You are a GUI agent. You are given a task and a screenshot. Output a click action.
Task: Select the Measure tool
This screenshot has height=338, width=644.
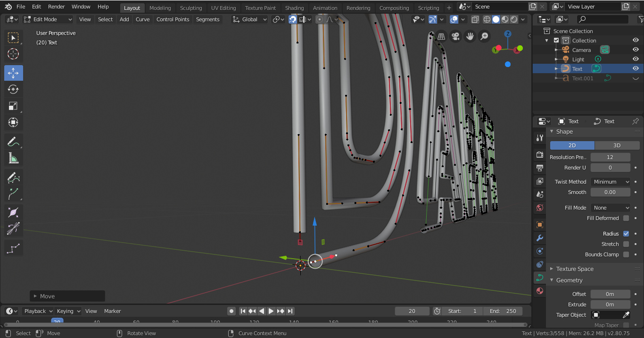(x=13, y=158)
